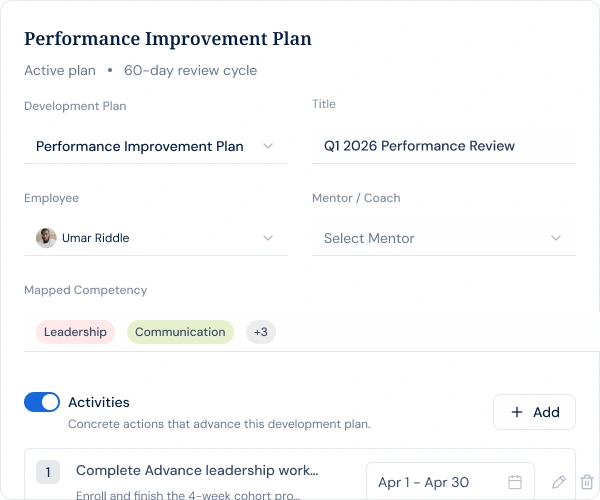Click the Add activity button
Image resolution: width=600 pixels, height=500 pixels.
click(535, 412)
